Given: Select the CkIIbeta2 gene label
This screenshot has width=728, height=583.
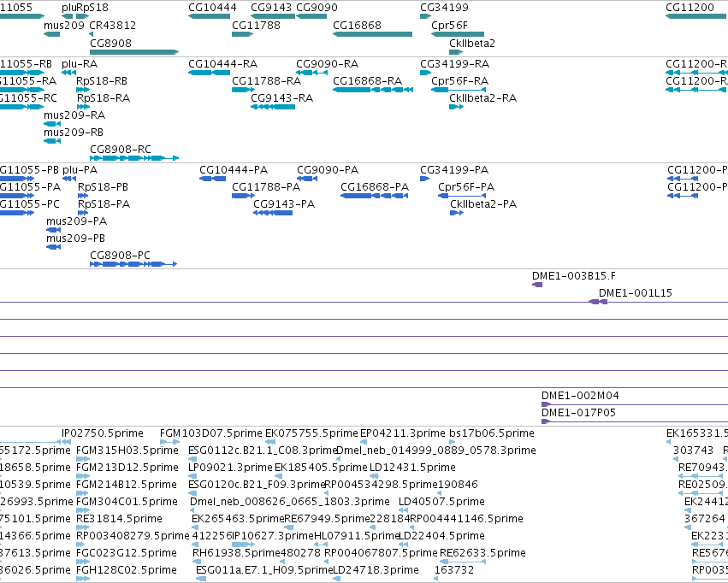Looking at the screenshot, I should pyautogui.click(x=472, y=43).
